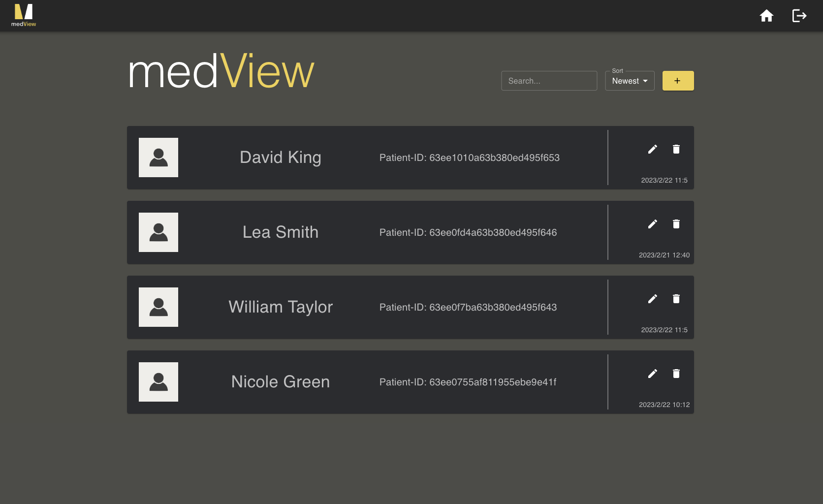Delete David King's patient record
Image resolution: width=823 pixels, height=504 pixels.
[676, 149]
